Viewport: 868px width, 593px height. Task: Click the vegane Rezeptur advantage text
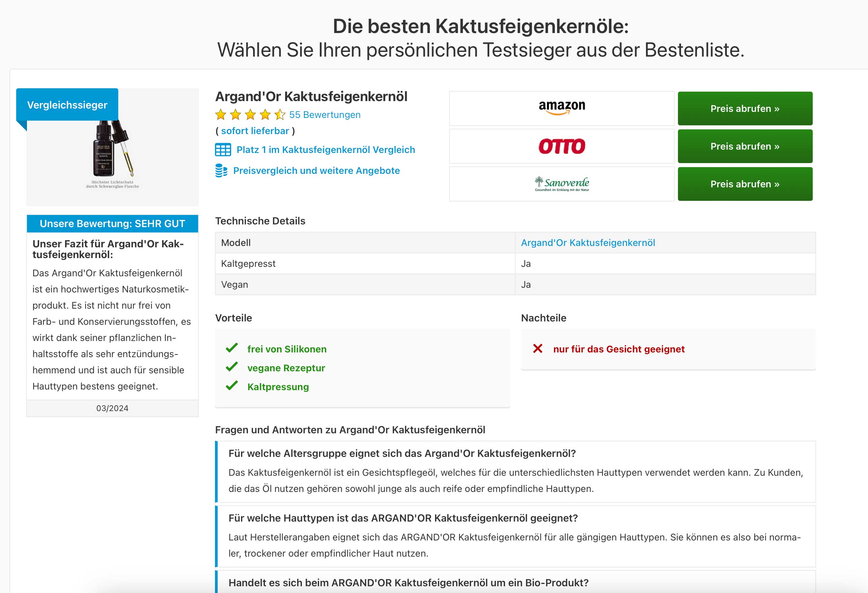[x=286, y=368]
